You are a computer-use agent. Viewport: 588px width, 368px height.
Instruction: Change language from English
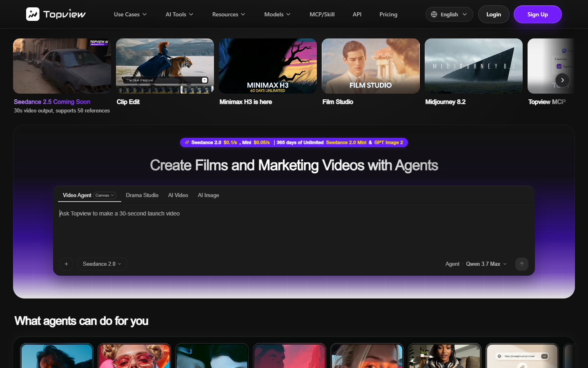pyautogui.click(x=449, y=14)
